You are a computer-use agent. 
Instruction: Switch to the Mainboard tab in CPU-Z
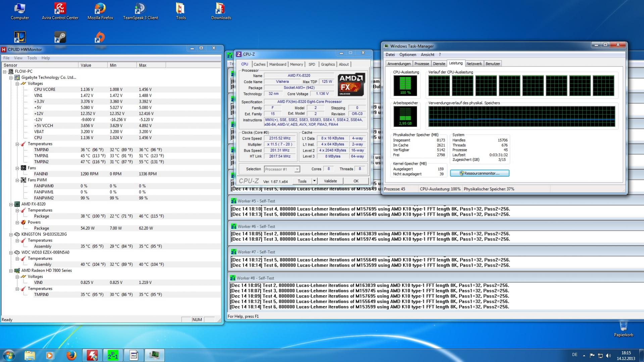(278, 64)
